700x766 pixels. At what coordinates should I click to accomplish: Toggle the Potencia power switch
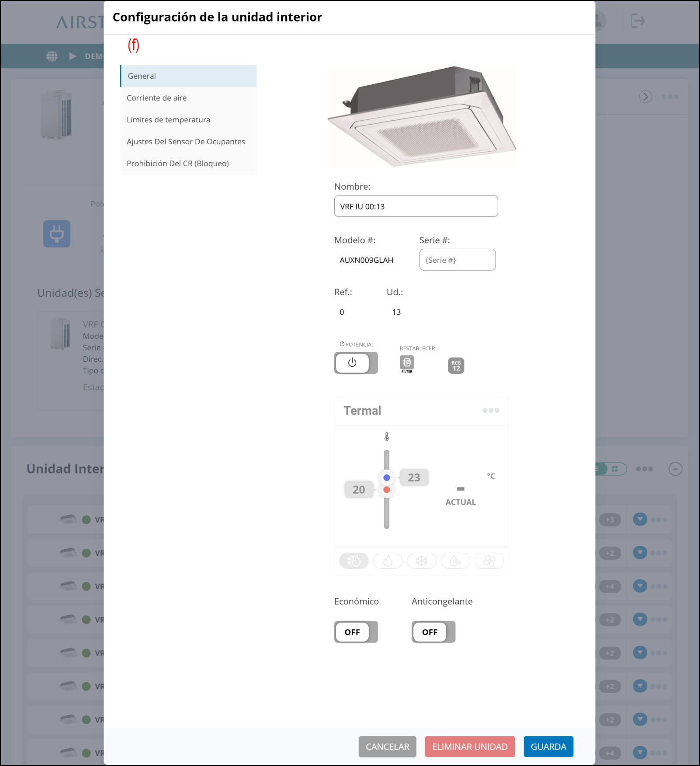coord(356,363)
